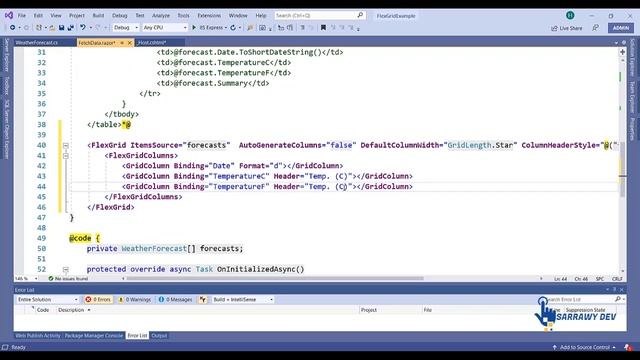Open the Edit menu
Image resolution: width=640 pixels, height=360 pixels.
38,16
